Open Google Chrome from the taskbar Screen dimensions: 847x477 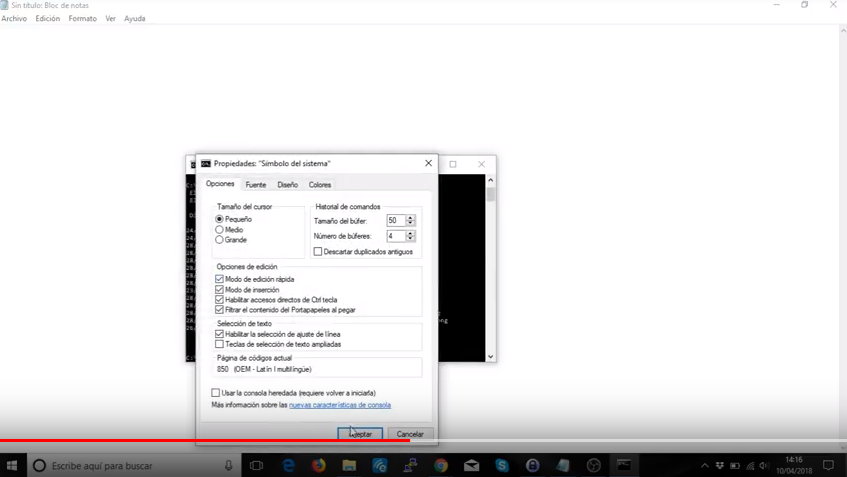point(441,466)
